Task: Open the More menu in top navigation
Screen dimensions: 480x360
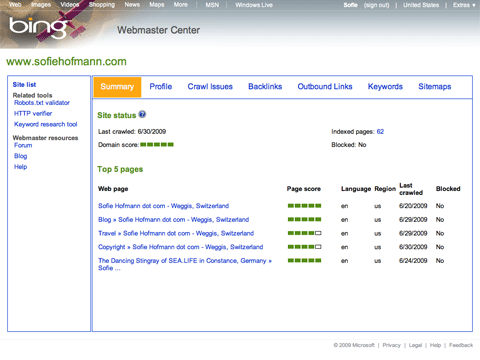Action: tap(181, 5)
